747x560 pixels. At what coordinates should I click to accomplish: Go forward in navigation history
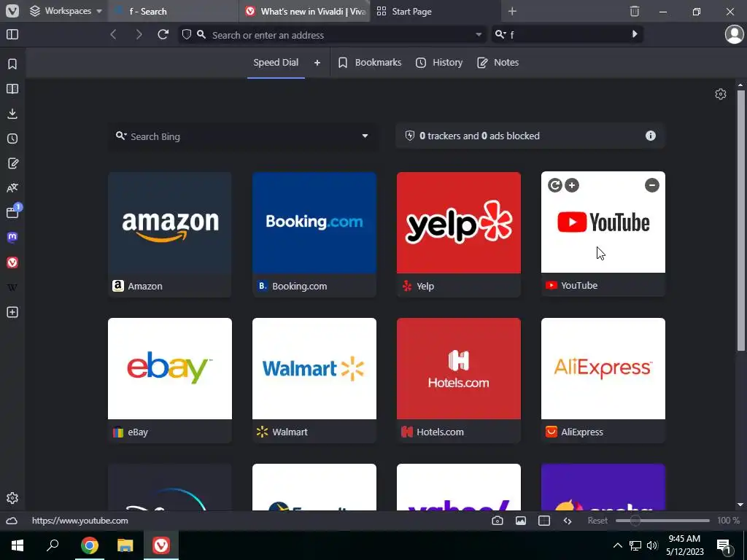pos(139,34)
